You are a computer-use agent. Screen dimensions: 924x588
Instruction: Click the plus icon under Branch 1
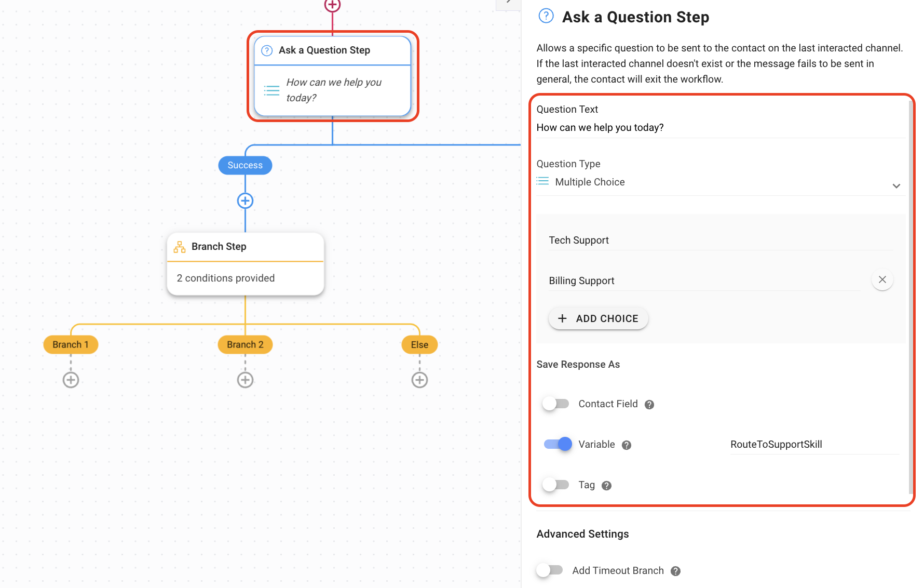click(x=71, y=380)
